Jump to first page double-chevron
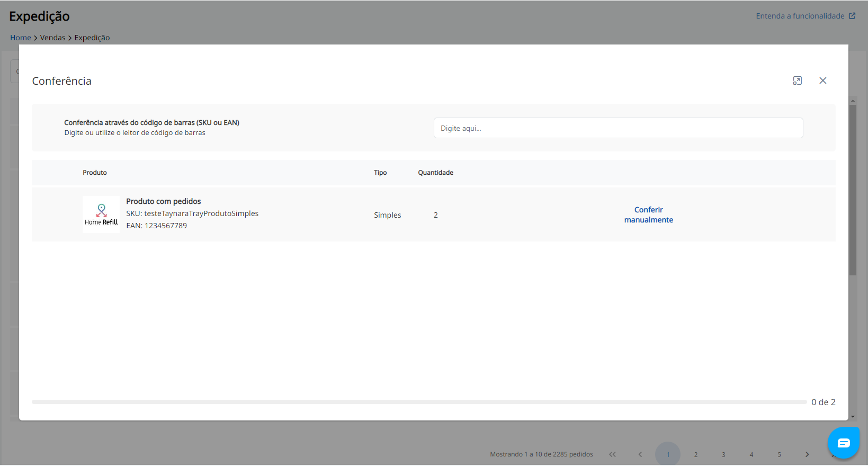The image size is (868, 466). (612, 454)
